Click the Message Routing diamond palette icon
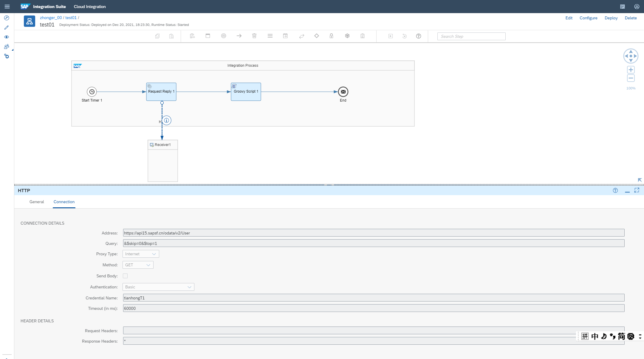The image size is (644, 359). pos(317,36)
